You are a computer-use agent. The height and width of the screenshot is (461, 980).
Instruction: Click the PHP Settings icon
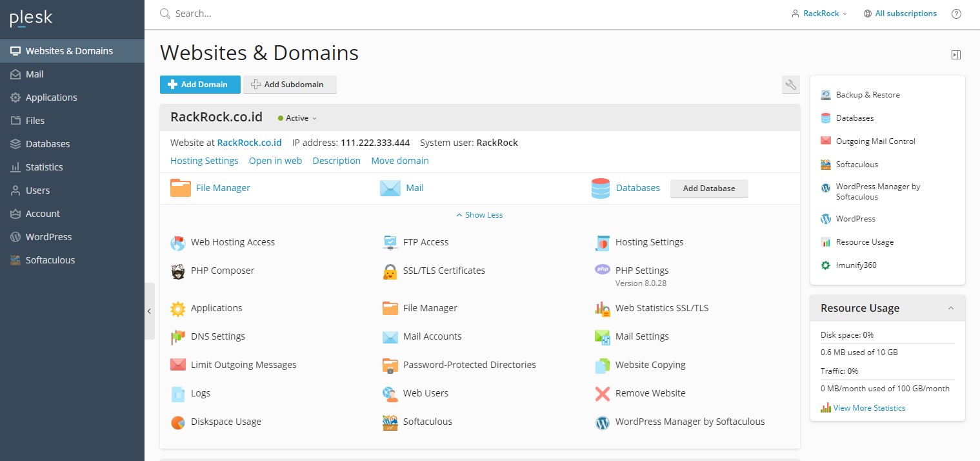[603, 269]
